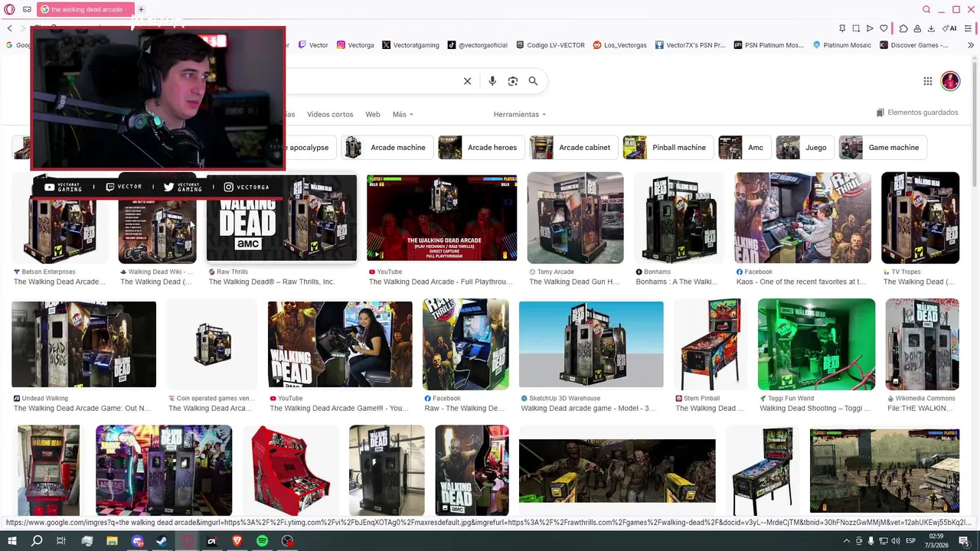Open the Los_Vectorgas Reddit bookmark

tap(620, 45)
